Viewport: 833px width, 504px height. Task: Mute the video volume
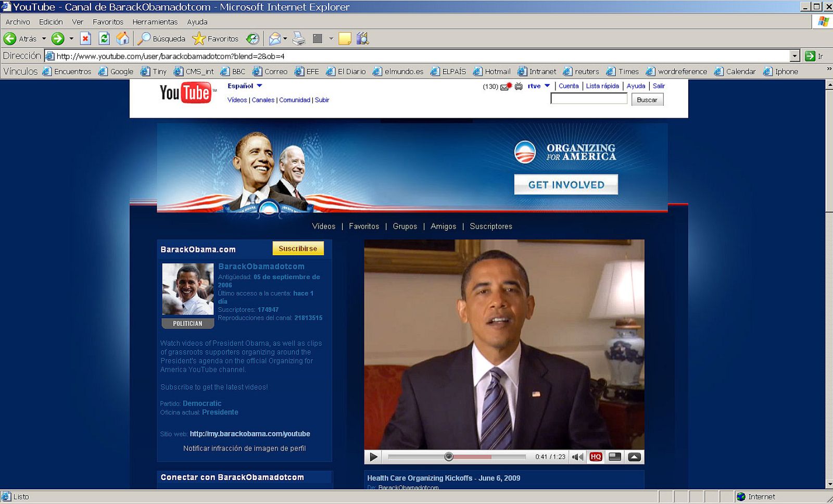point(577,457)
